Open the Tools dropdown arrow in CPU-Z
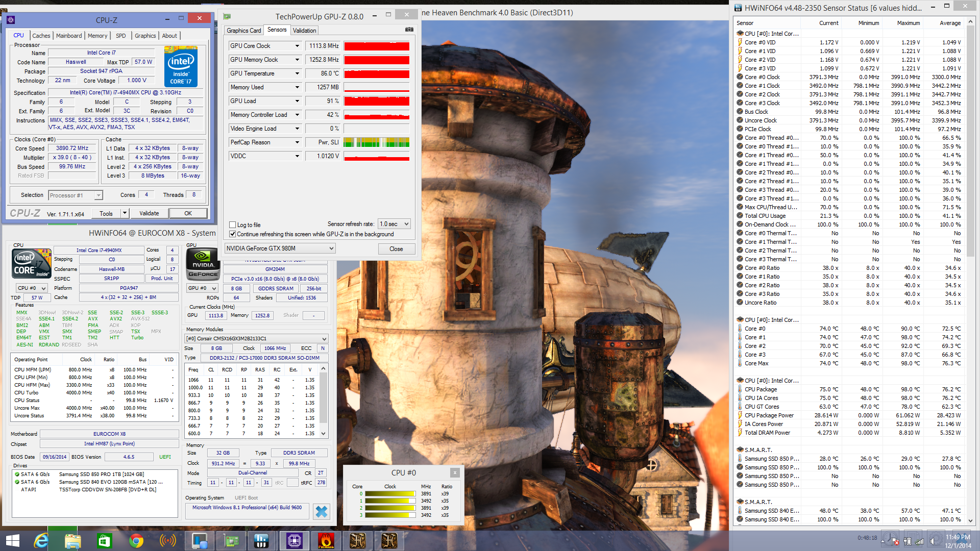 (x=125, y=213)
